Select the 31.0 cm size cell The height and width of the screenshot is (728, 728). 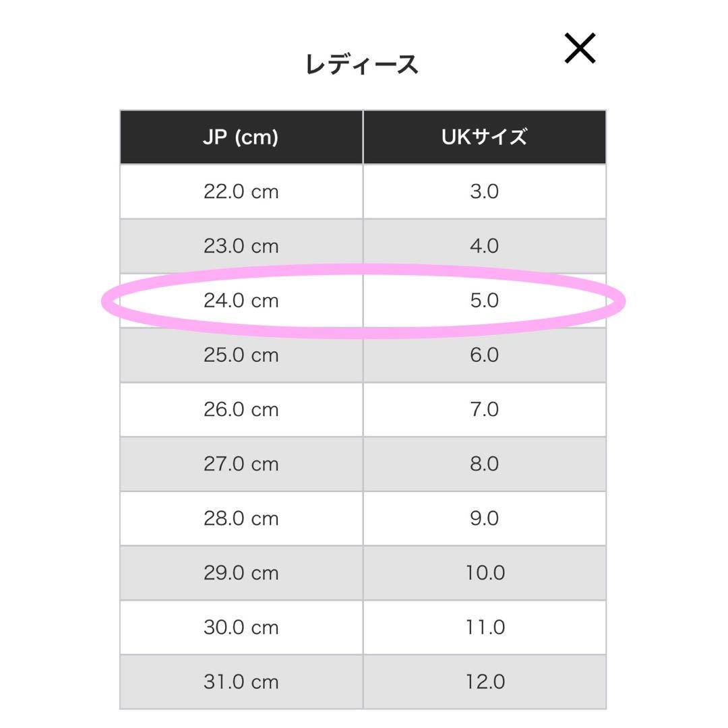(241, 682)
